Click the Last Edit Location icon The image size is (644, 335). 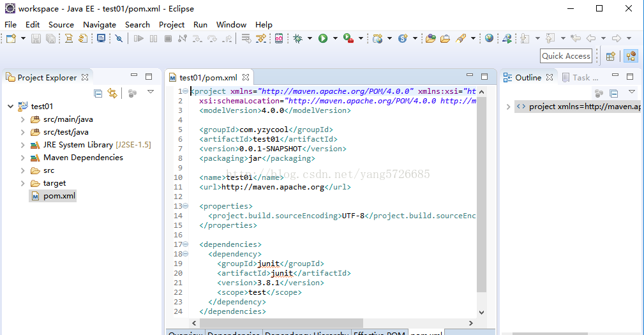576,38
